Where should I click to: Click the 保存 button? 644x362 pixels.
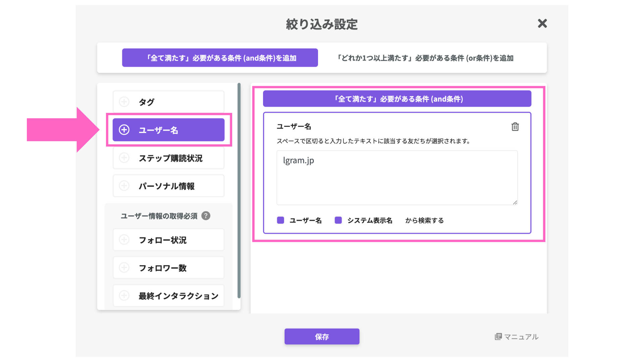click(x=322, y=337)
